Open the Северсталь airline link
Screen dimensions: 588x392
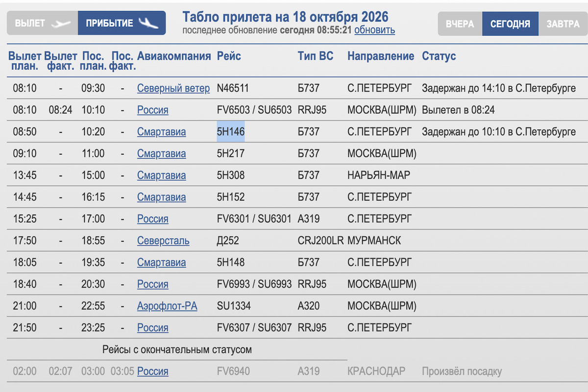coord(163,241)
